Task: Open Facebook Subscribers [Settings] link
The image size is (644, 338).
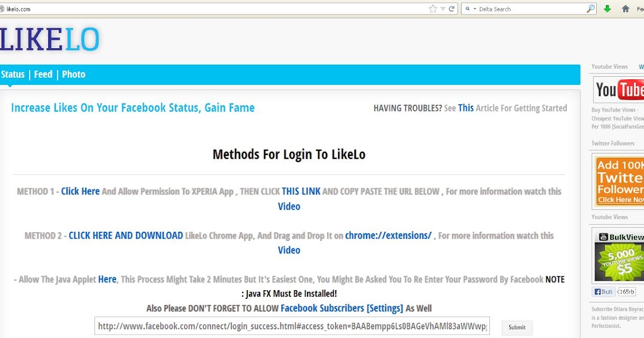Action: (342, 308)
